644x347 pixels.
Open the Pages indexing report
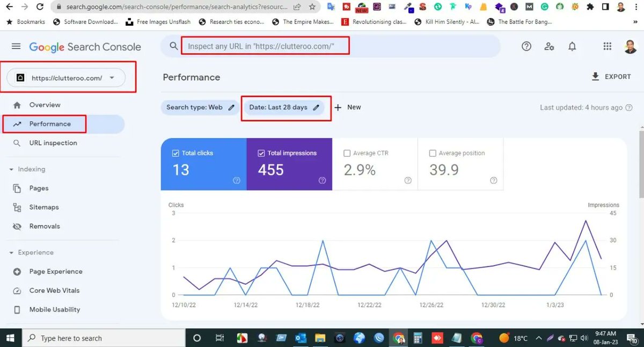point(39,188)
